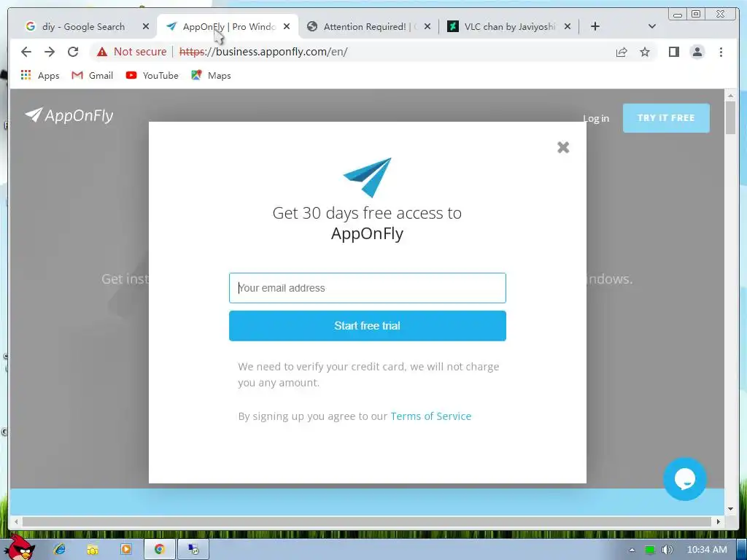Click the AppOnFly logo in header
Viewport: 747px width, 560px height.
[x=69, y=115]
